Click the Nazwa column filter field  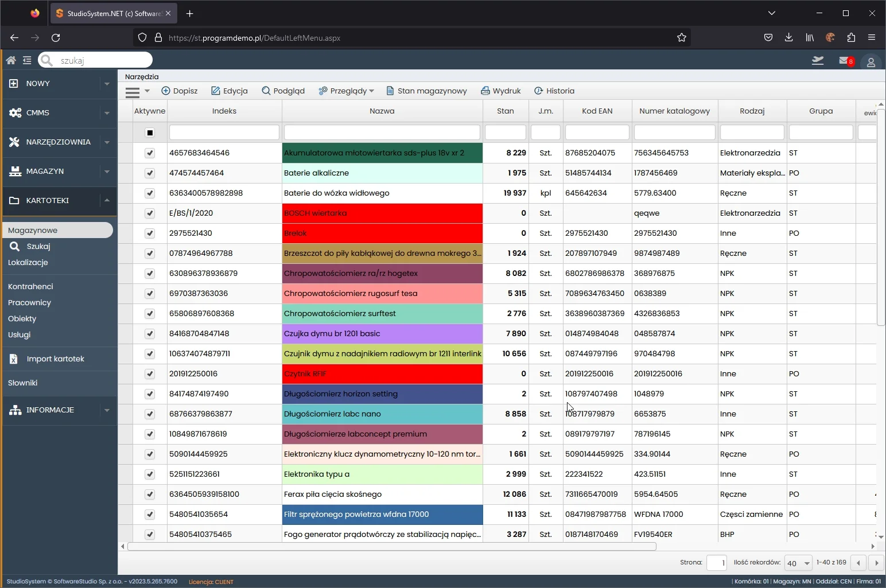point(382,133)
